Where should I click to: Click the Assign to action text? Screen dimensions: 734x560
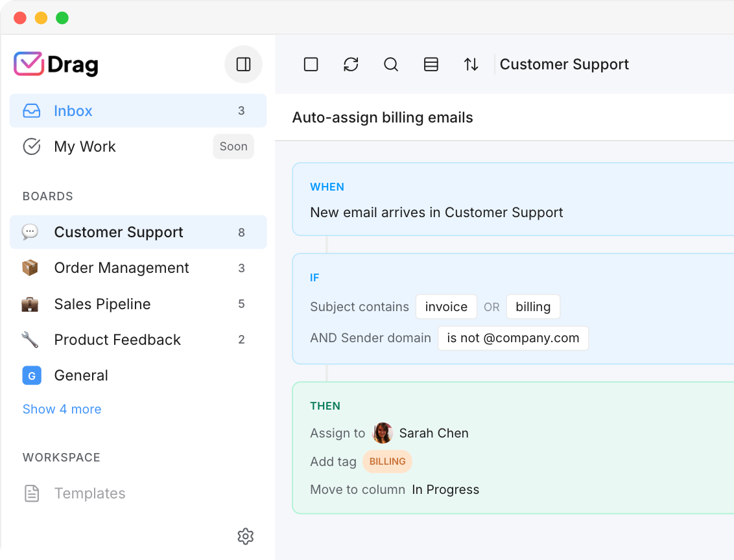[338, 433]
